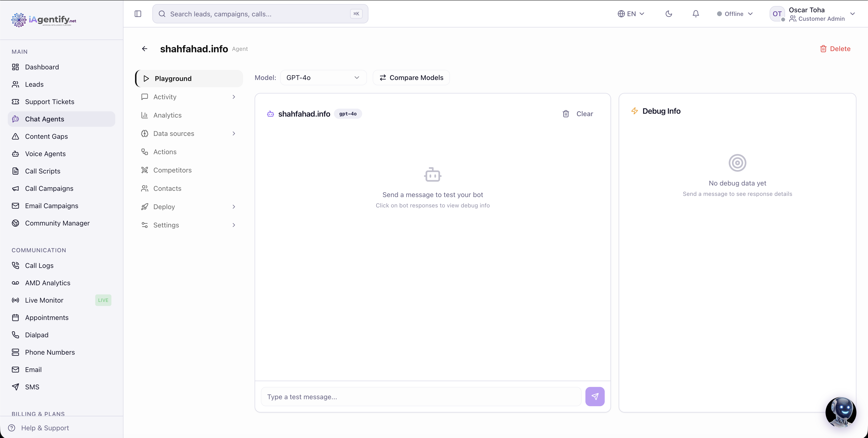Open the Competitors agent tab
Image resolution: width=868 pixels, height=438 pixels.
pos(189,170)
